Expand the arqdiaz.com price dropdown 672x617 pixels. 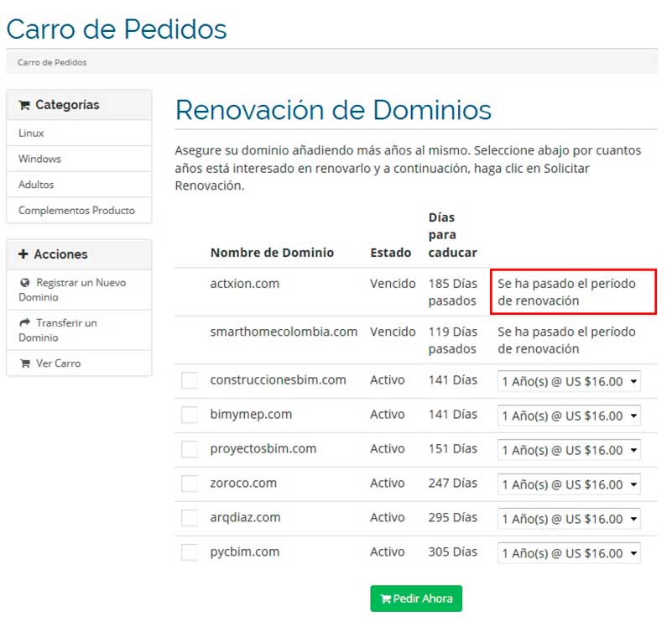569,519
